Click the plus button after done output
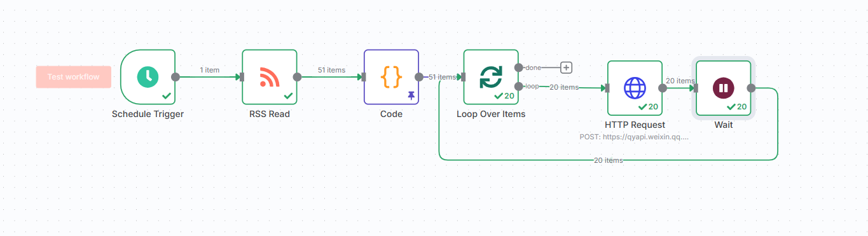This screenshot has height=236, width=868. 567,67
